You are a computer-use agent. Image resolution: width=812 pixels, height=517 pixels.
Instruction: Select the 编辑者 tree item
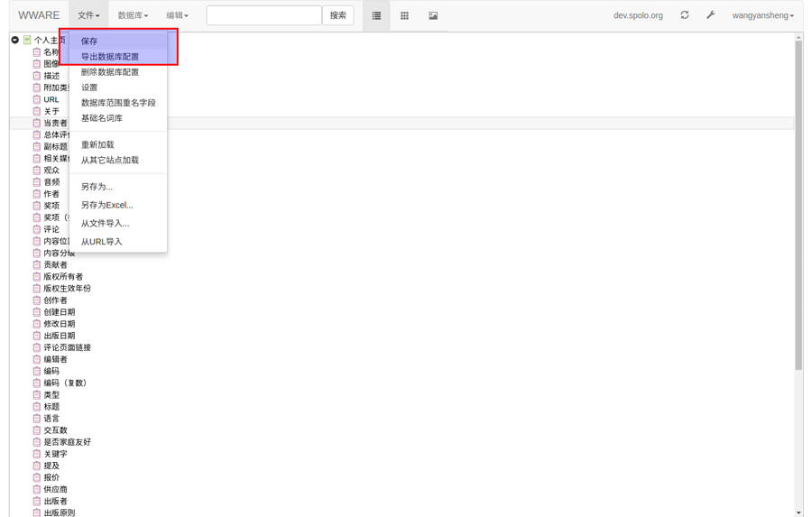click(55, 359)
